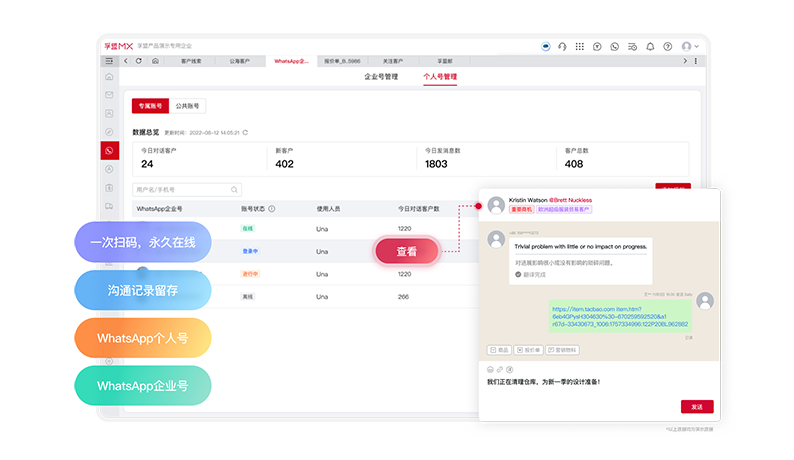Screen dimensions: 794x460
Task: Select the 专属账号 toggle tab
Action: pos(149,105)
